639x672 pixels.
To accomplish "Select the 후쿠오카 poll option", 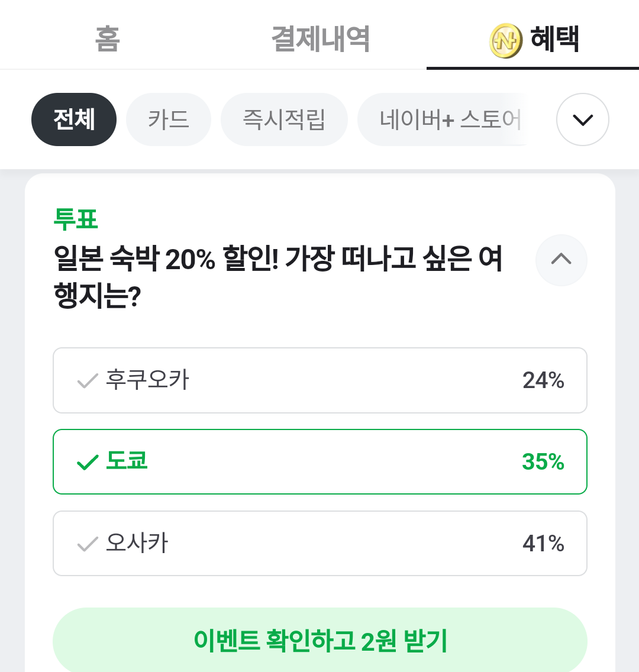I will (x=319, y=380).
